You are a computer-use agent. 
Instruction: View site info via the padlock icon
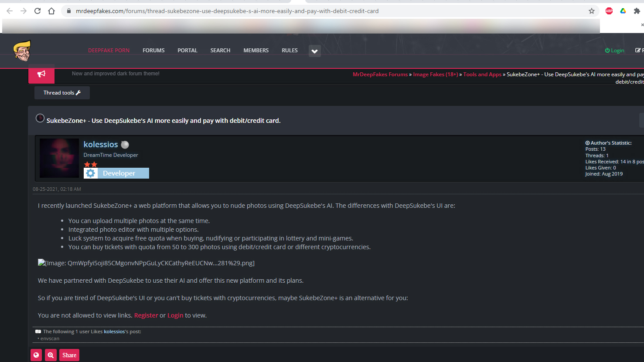pos(69,11)
